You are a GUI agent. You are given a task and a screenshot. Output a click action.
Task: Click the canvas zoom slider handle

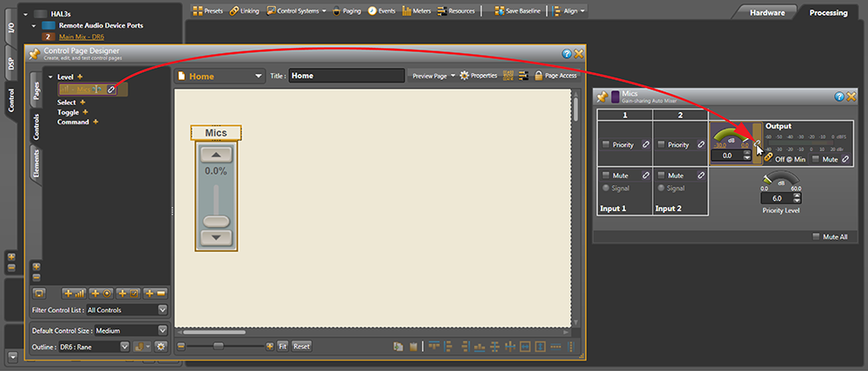click(x=219, y=346)
